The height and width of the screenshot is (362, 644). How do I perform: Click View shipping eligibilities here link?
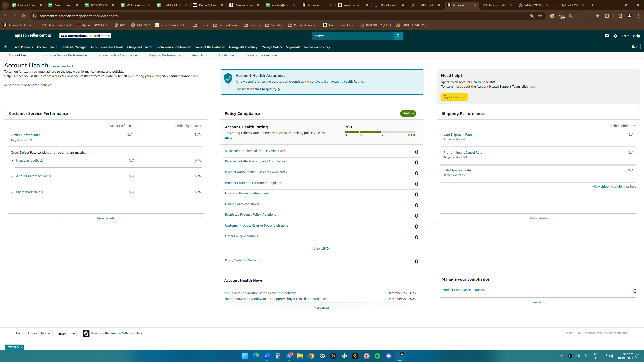coord(615,187)
